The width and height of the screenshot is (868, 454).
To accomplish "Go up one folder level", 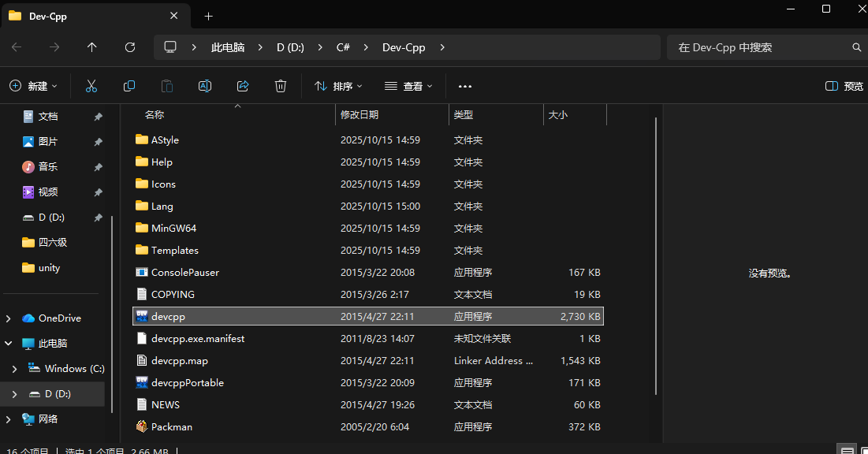I will 91,47.
